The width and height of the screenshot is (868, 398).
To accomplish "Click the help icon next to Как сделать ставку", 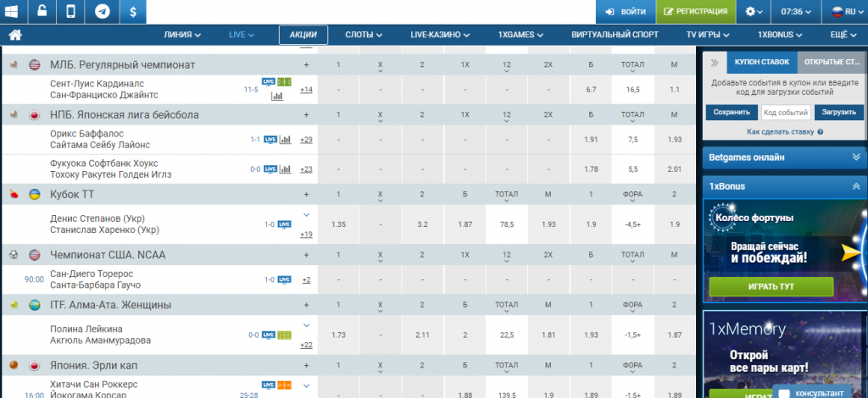I will coord(820,132).
